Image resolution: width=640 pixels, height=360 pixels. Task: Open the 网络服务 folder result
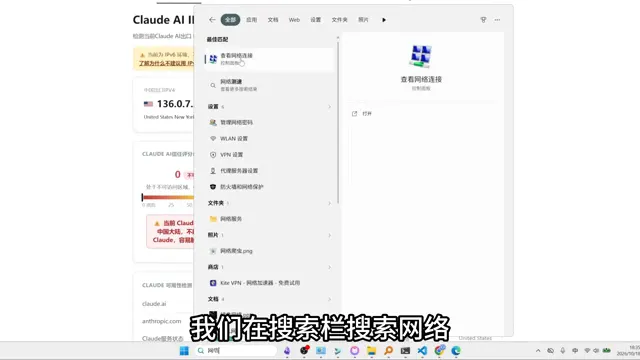(269, 219)
